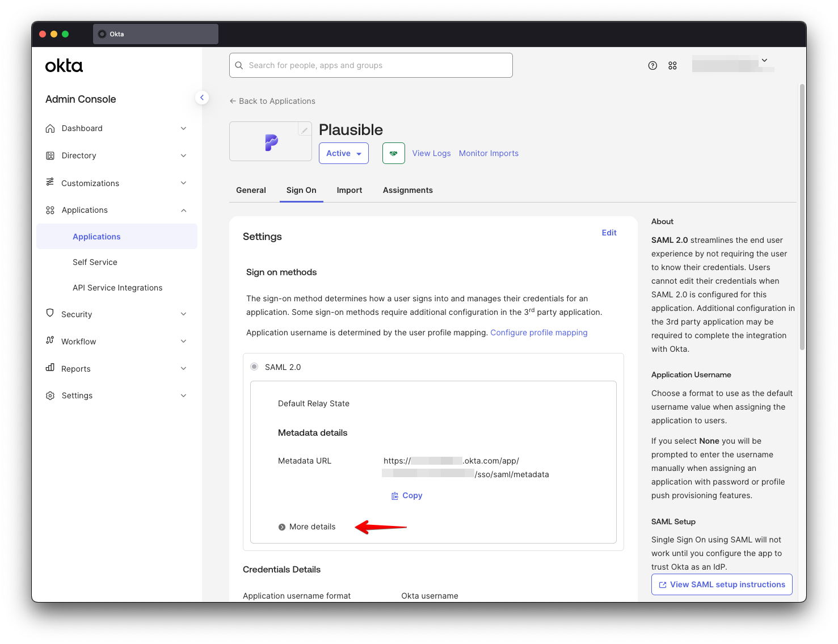The height and width of the screenshot is (644, 838).
Task: Click the Security shield icon
Action: (50, 314)
